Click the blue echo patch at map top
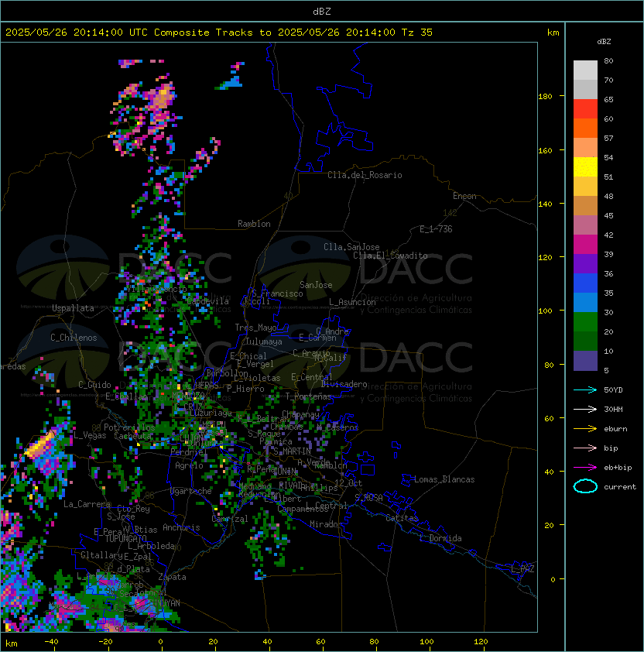The width and height of the screenshot is (644, 652). tap(233, 82)
